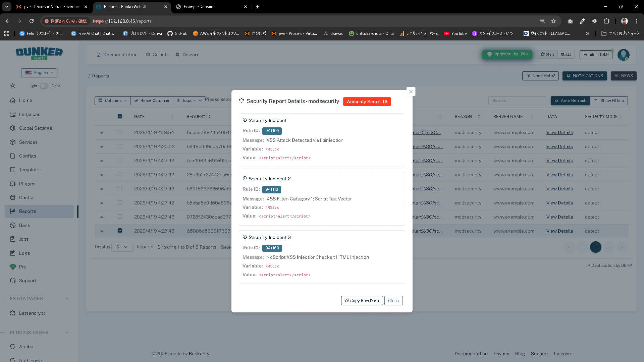Toggle the select-all checkbox in table header
644x362 pixels.
coord(120,116)
